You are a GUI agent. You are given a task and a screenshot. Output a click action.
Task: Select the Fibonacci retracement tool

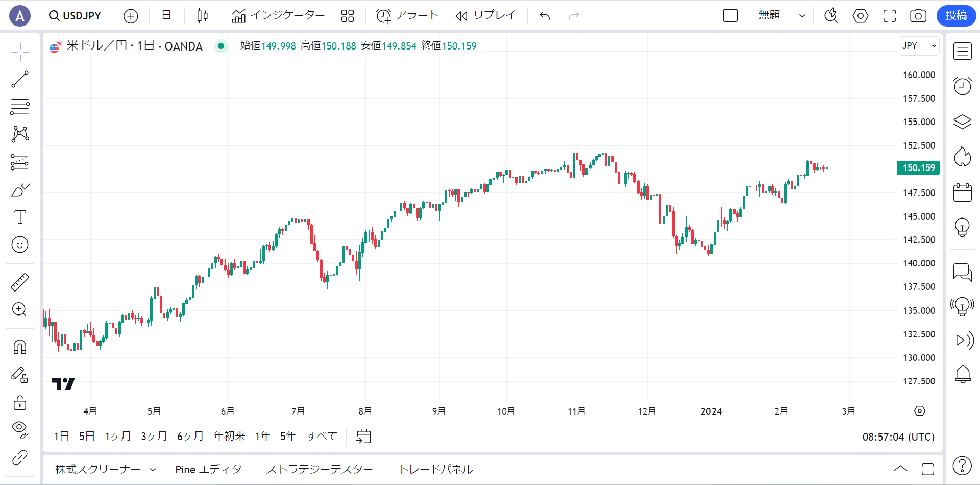pyautogui.click(x=20, y=107)
